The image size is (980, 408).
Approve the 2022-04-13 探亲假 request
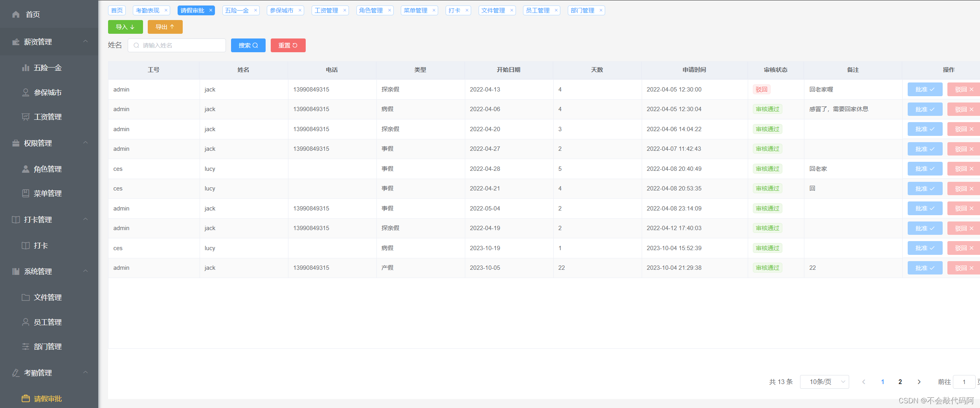925,90
